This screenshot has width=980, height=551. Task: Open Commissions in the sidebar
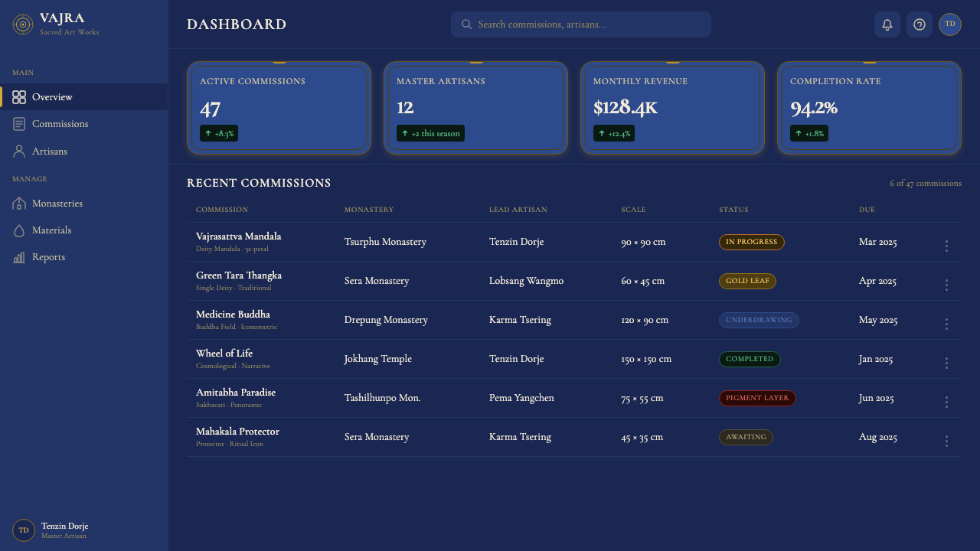[84, 124]
